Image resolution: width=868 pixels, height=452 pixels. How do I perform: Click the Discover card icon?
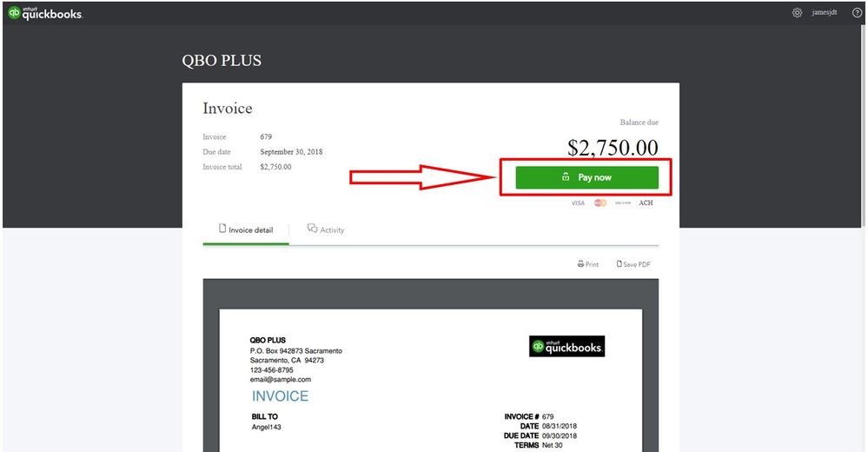622,203
